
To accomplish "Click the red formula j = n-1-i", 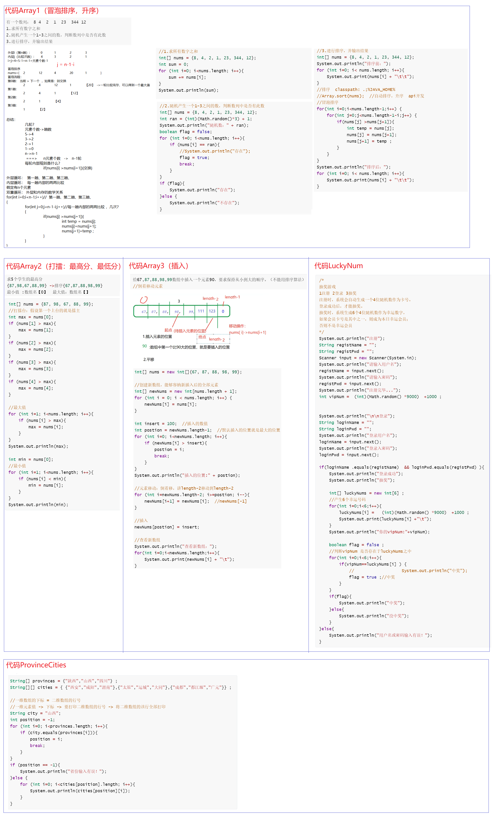I will 65,64.
